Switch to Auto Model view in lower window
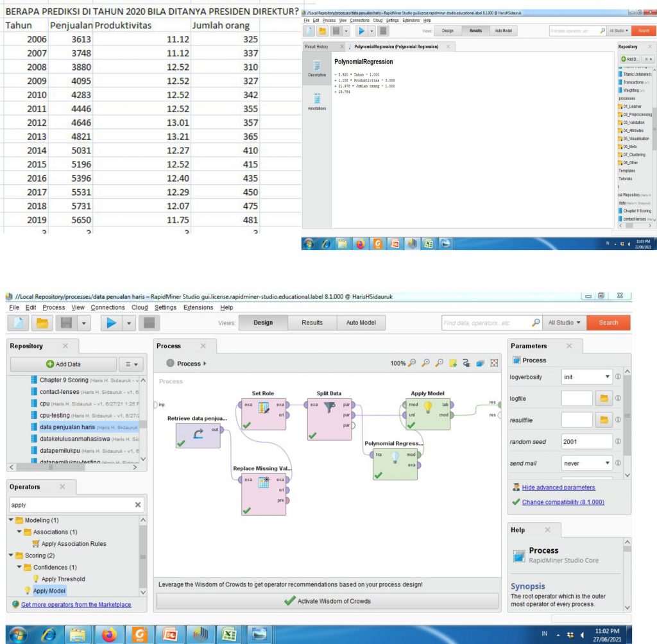 [361, 323]
